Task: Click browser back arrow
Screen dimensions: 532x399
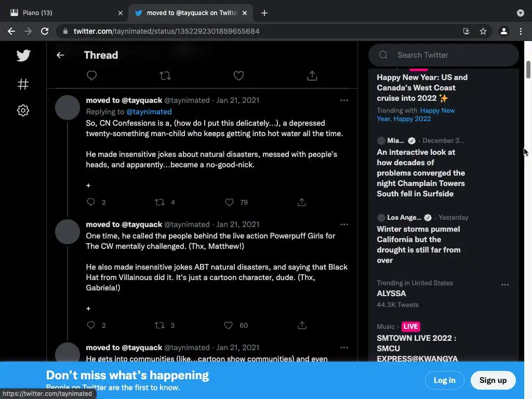Action: 11,31
